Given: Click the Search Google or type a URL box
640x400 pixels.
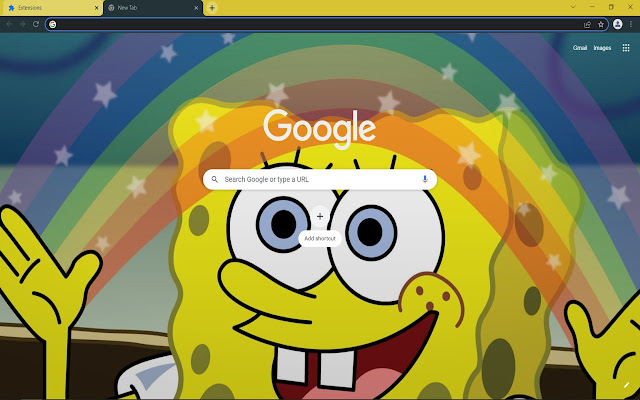Looking at the screenshot, I should [320, 179].
